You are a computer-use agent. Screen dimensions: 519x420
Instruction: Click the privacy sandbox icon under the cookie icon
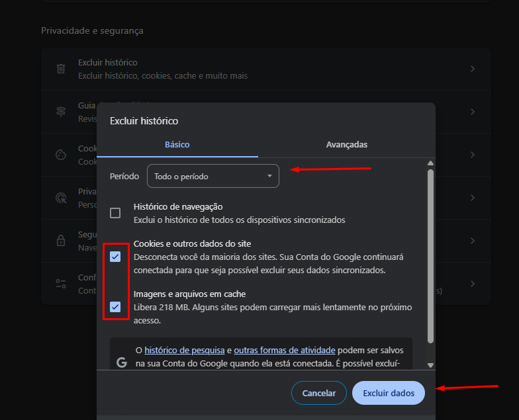click(61, 197)
